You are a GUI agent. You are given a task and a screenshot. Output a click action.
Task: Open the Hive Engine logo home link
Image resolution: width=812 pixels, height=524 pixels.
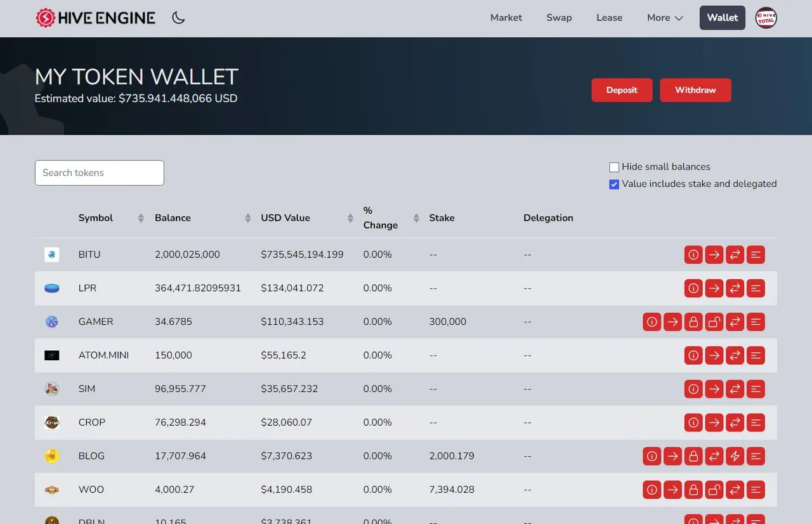(96, 18)
